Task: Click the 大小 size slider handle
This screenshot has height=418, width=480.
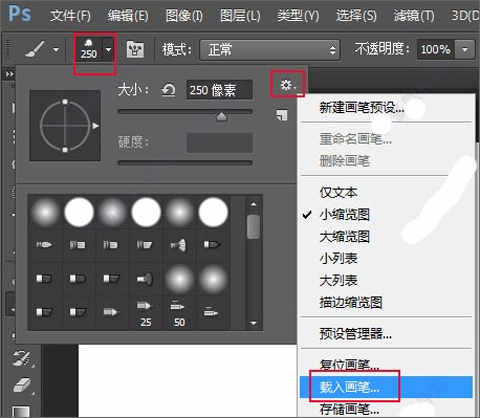Action: (x=221, y=117)
